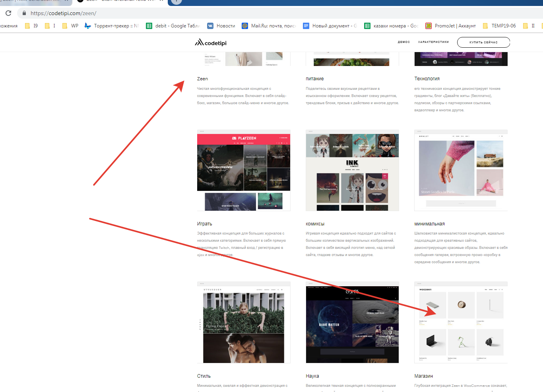
Task: Open the комиксы demo title link
Action: pos(315,224)
